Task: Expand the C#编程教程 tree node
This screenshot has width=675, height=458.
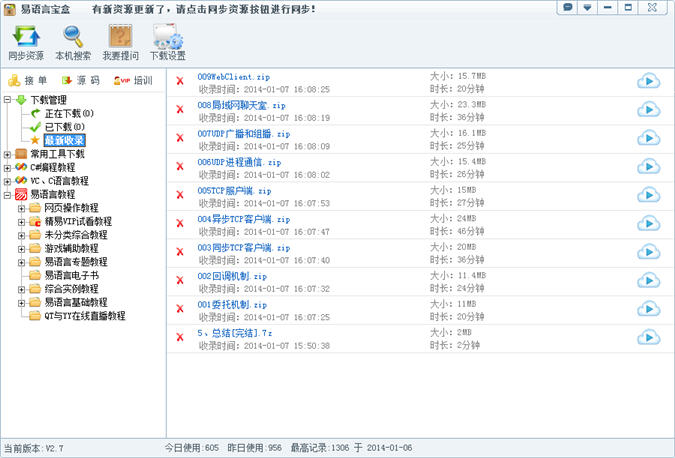Action: [x=8, y=167]
